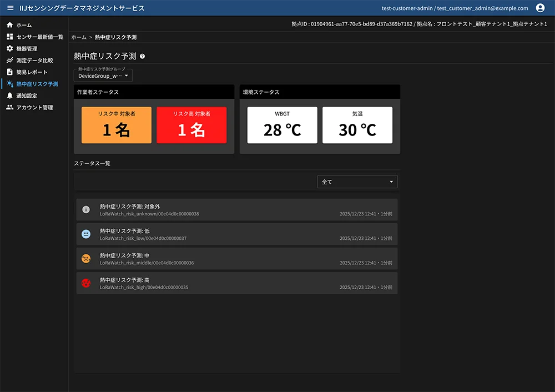This screenshot has height=392, width=555.
Task: Click the red high-risk face icon for リスク高
Action: pyautogui.click(x=86, y=283)
